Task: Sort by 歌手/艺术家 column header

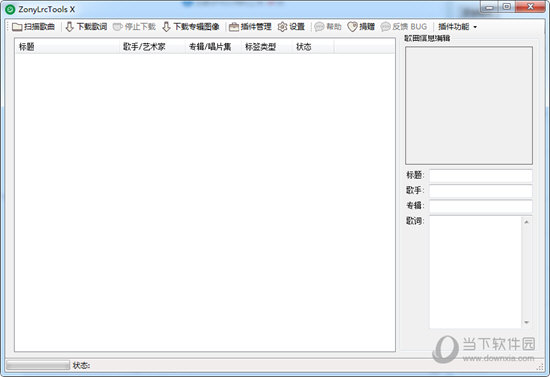Action: [x=152, y=47]
